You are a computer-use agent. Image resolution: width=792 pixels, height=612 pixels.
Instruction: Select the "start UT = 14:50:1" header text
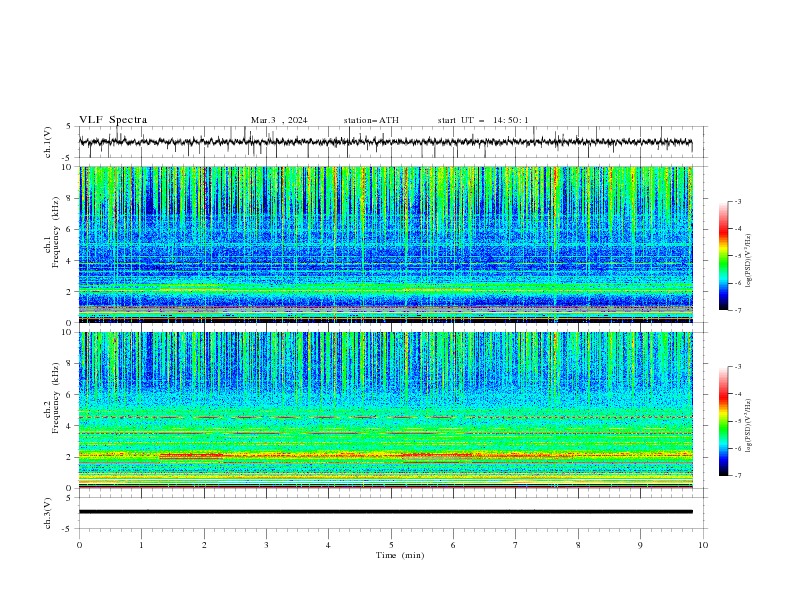pos(483,120)
